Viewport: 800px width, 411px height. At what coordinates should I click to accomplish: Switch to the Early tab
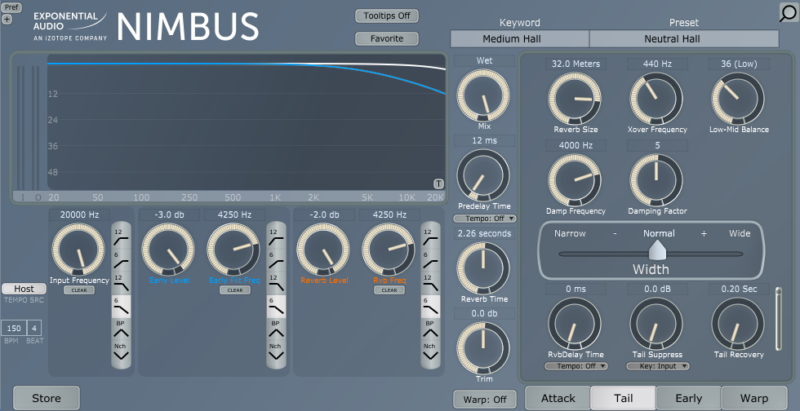click(x=688, y=398)
